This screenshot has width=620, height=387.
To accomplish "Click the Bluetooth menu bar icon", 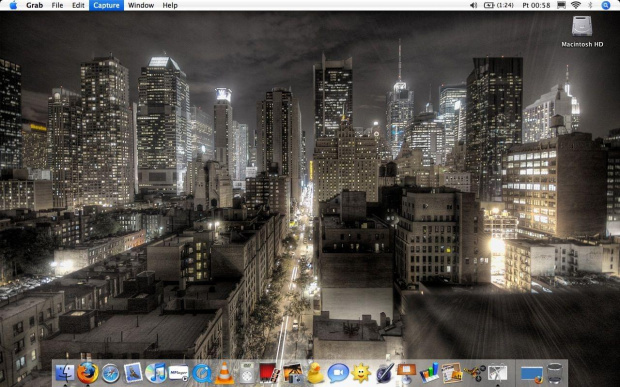I will (590, 5).
